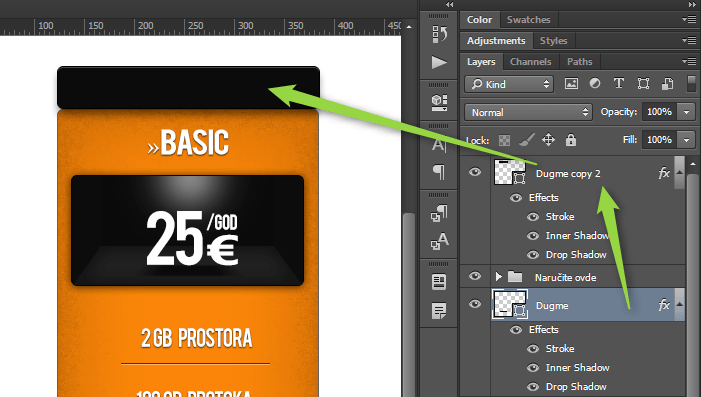Hide Stroke effect of Dugme copy 2
The image size is (701, 397).
[x=532, y=217]
